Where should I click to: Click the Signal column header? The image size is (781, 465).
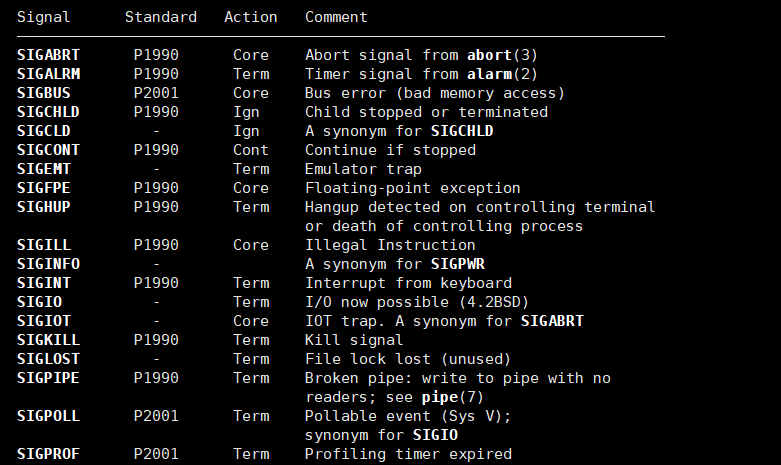click(44, 17)
